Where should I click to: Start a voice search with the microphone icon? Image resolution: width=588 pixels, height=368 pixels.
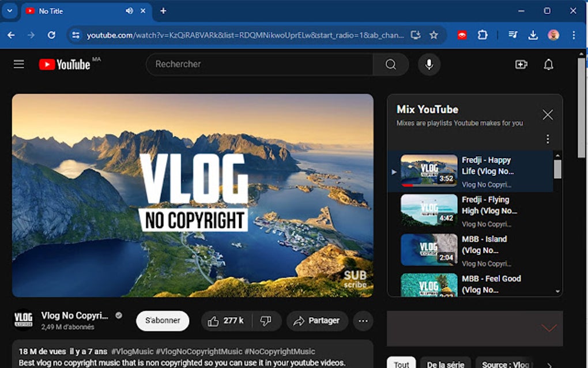click(428, 64)
